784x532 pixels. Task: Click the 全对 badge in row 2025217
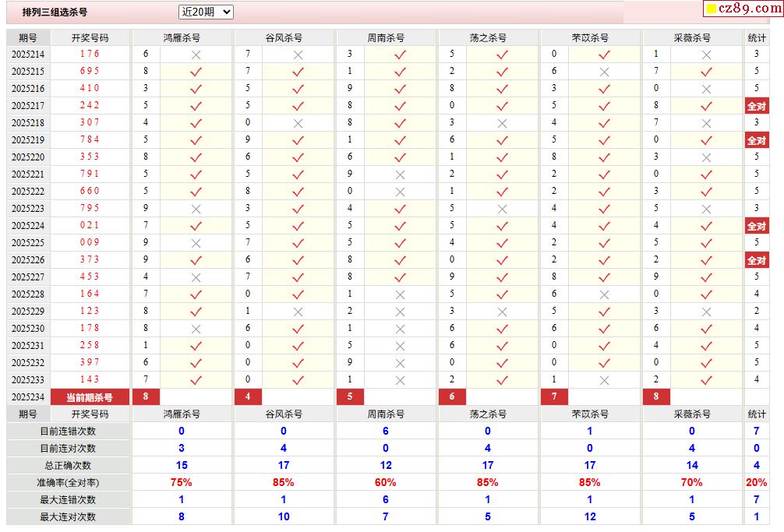(x=757, y=106)
